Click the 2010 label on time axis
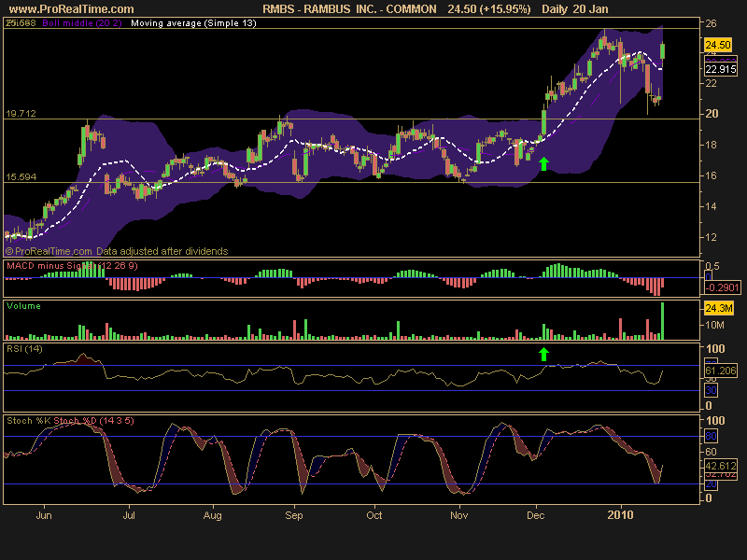Viewport: 747px width, 560px height. [620, 515]
